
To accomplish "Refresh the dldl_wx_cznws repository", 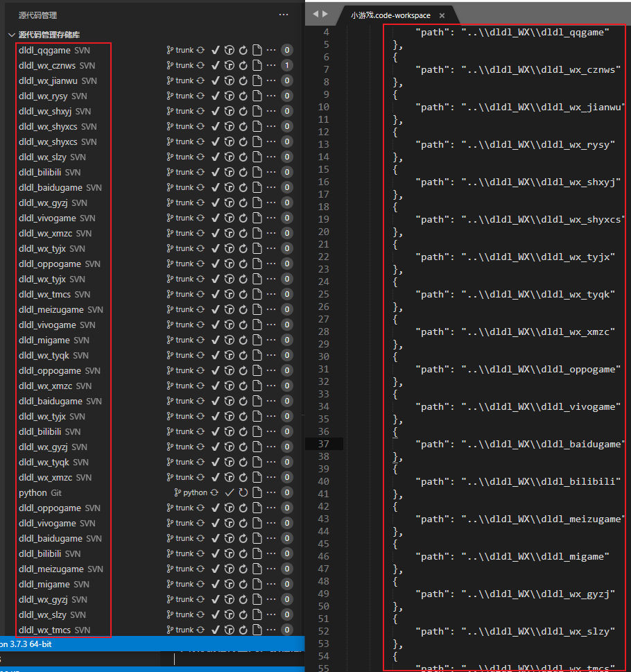I will (243, 64).
